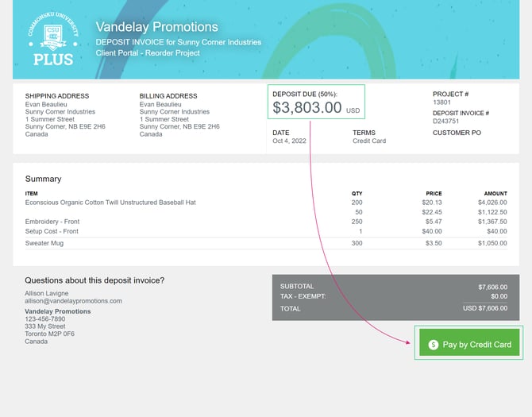Select the Setup Cost - Front line item
The height and width of the screenshot is (417, 532).
click(52, 231)
